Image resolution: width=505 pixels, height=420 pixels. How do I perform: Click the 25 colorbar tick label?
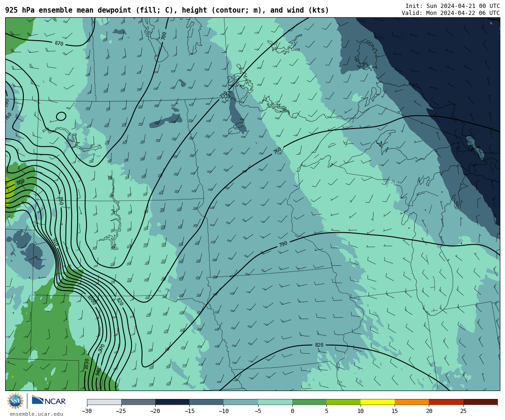click(463, 411)
